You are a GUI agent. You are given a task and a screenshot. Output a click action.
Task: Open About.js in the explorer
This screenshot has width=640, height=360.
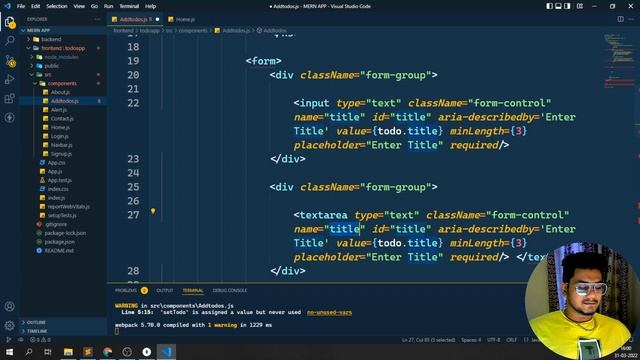click(60, 92)
